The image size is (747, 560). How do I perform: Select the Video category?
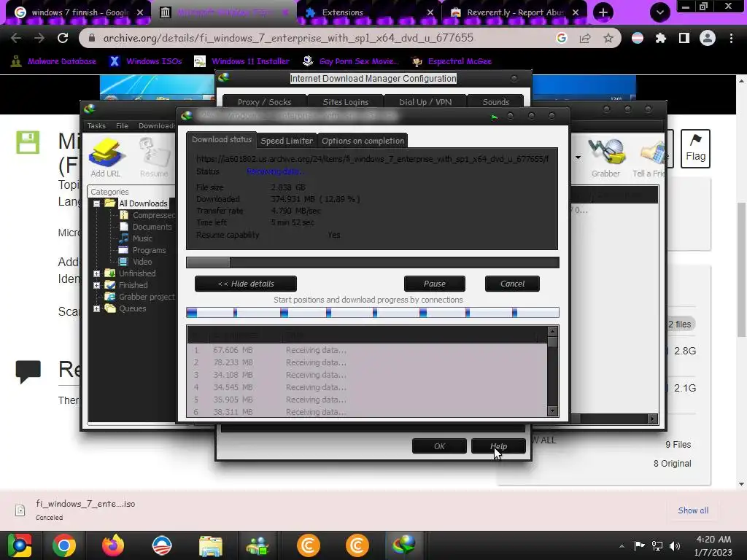point(136,262)
